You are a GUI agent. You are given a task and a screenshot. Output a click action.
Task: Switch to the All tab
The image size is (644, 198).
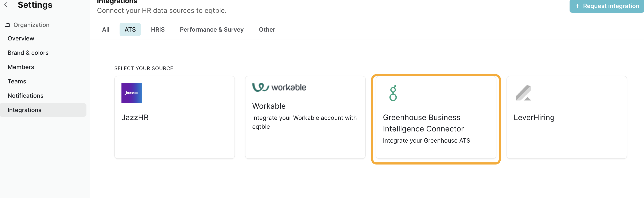point(106,29)
